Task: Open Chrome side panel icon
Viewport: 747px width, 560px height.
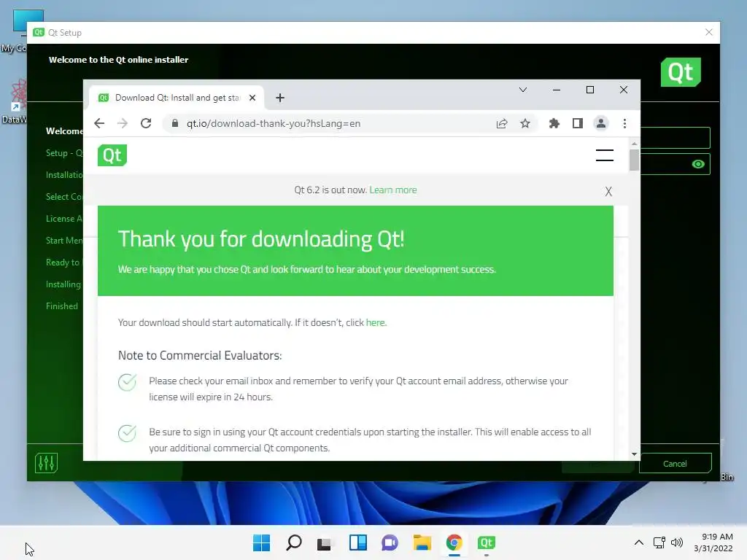Action: tap(578, 123)
